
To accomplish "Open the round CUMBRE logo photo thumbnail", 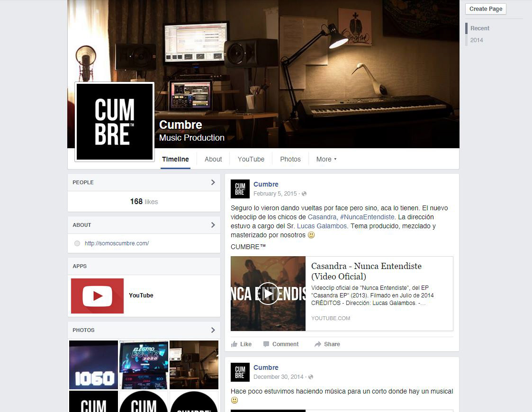I will click(x=194, y=402).
